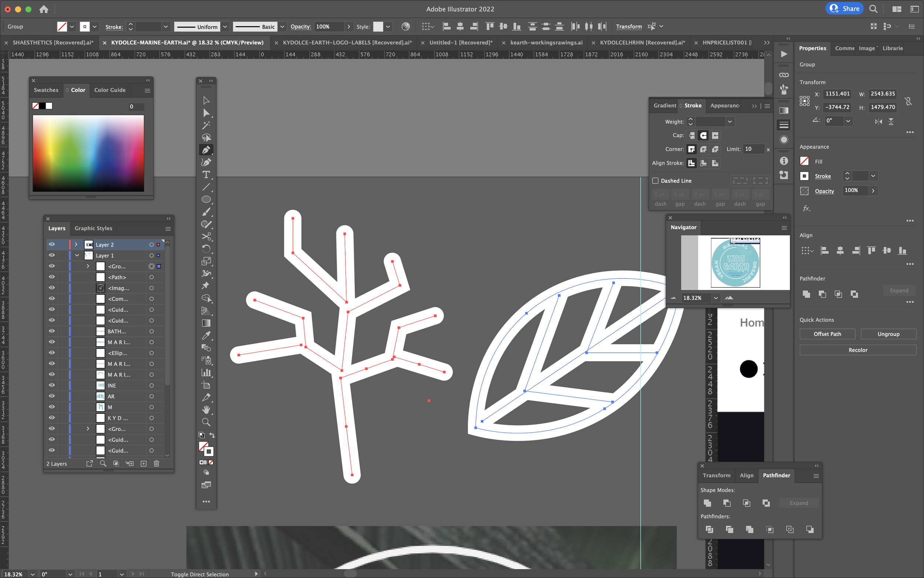Open Navigator zoom percentage dropdown
Screen dimensions: 924x578
(x=716, y=298)
